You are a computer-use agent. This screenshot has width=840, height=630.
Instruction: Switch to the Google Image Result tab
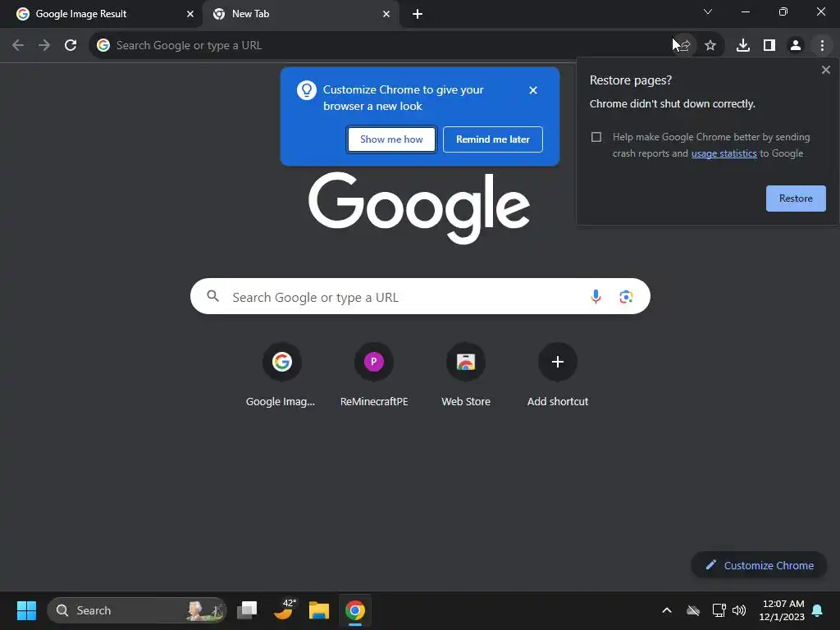pyautogui.click(x=101, y=14)
